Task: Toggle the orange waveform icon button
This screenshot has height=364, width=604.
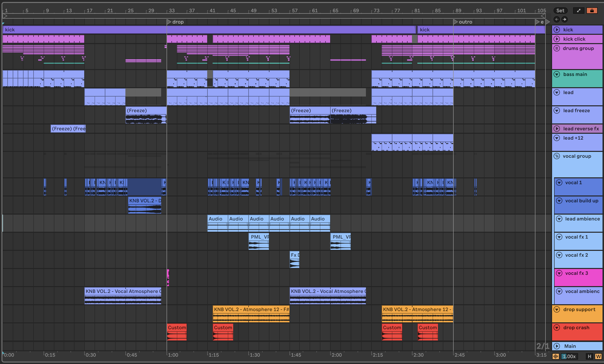Action: [x=556, y=356]
